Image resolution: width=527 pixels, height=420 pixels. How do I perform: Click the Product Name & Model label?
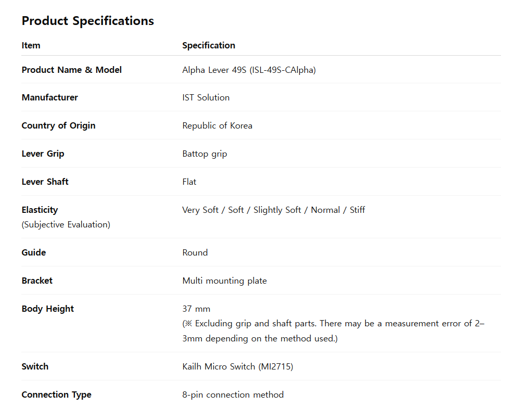coord(72,70)
